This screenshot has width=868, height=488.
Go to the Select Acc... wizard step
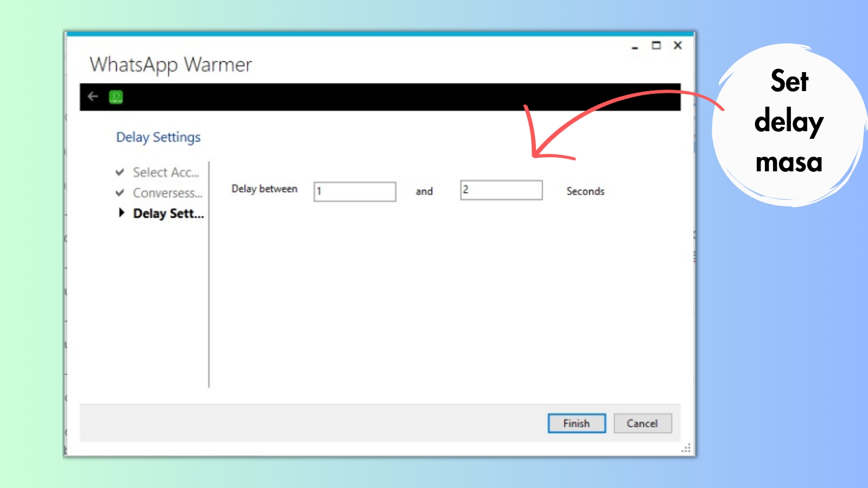point(166,172)
